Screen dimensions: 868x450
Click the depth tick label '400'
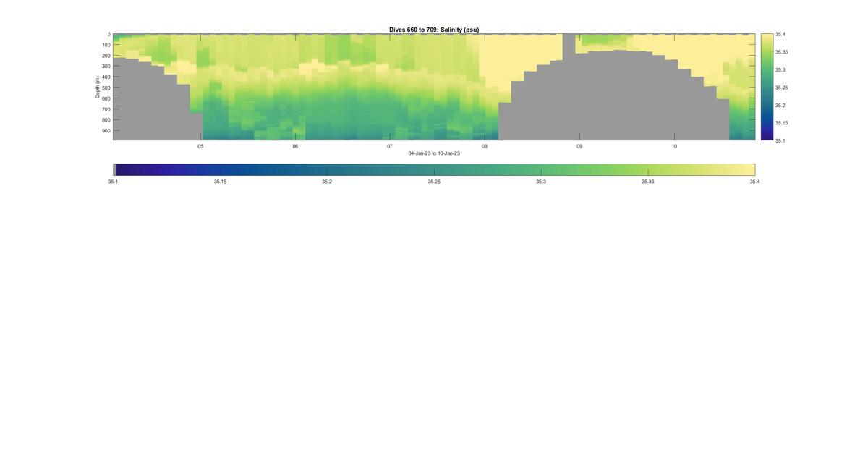[106, 77]
